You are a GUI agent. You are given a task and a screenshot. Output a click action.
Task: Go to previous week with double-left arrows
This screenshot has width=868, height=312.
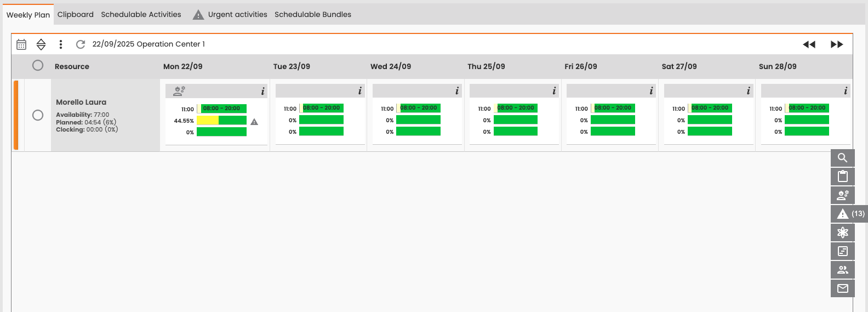pyautogui.click(x=809, y=44)
